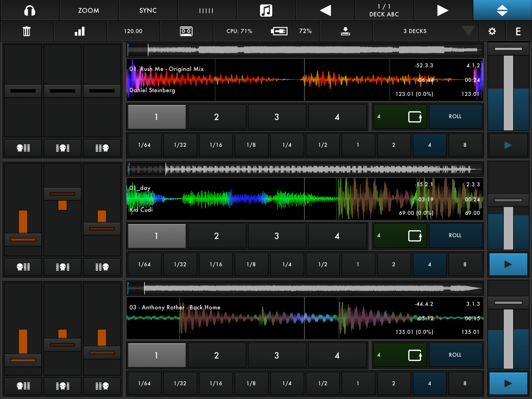This screenshot has width=532, height=399.
Task: Select 1/8 loop length on 01_day deck
Action: click(x=251, y=264)
